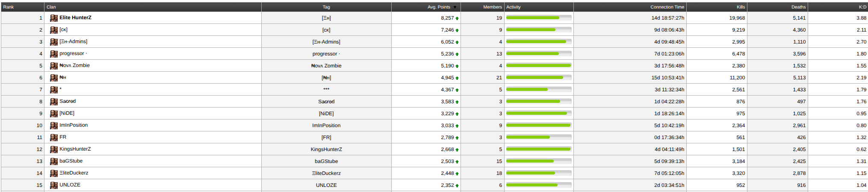This screenshot has height=192, width=868.
Task: Click the clan icon beside Elite HunterZ
Action: pos(54,18)
